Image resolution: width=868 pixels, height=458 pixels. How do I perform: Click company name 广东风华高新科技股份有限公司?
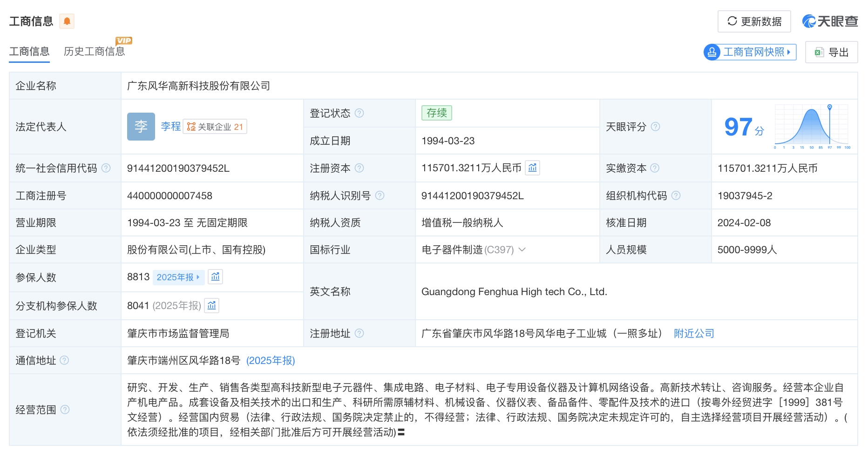199,86
